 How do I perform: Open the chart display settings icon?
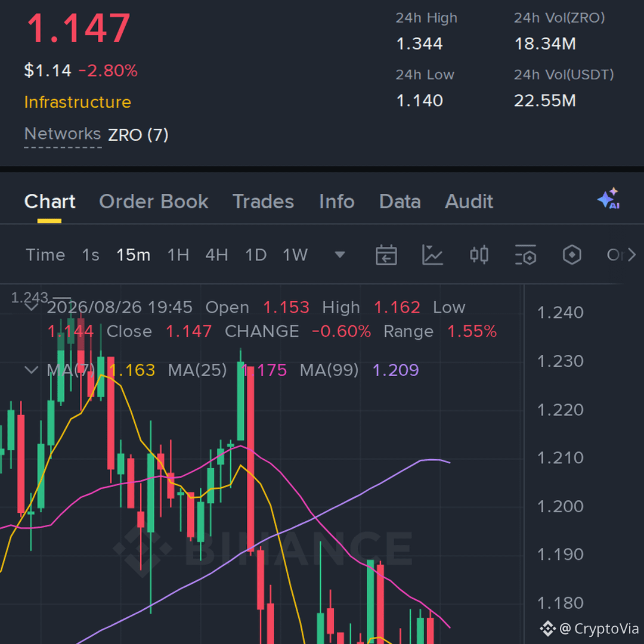[x=525, y=255]
